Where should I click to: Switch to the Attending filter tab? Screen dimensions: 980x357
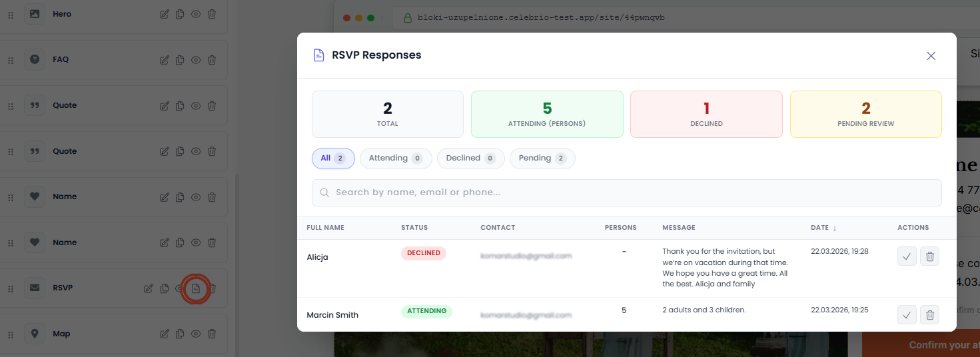(395, 159)
